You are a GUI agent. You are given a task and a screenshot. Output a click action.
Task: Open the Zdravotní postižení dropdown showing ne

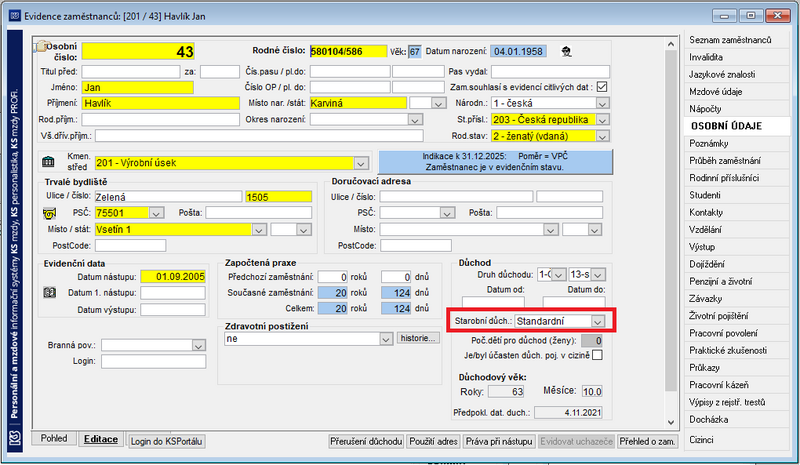click(386, 339)
